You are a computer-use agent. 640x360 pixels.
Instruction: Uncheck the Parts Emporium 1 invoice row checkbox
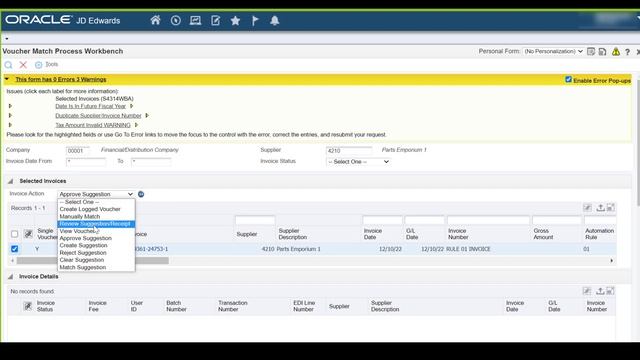(15, 249)
